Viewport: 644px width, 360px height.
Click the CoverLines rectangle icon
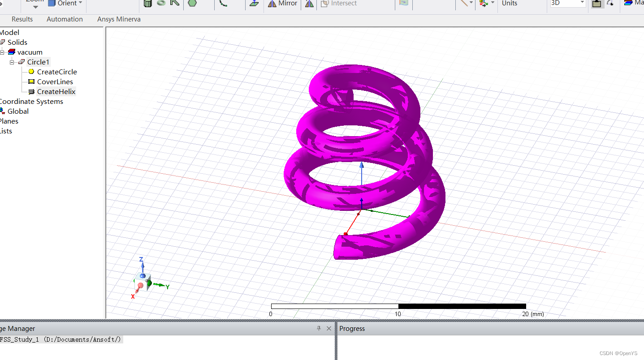tap(31, 81)
